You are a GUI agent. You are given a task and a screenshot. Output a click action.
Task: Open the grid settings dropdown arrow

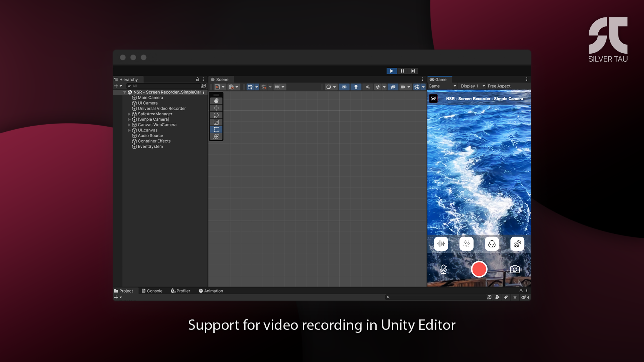pos(257,87)
